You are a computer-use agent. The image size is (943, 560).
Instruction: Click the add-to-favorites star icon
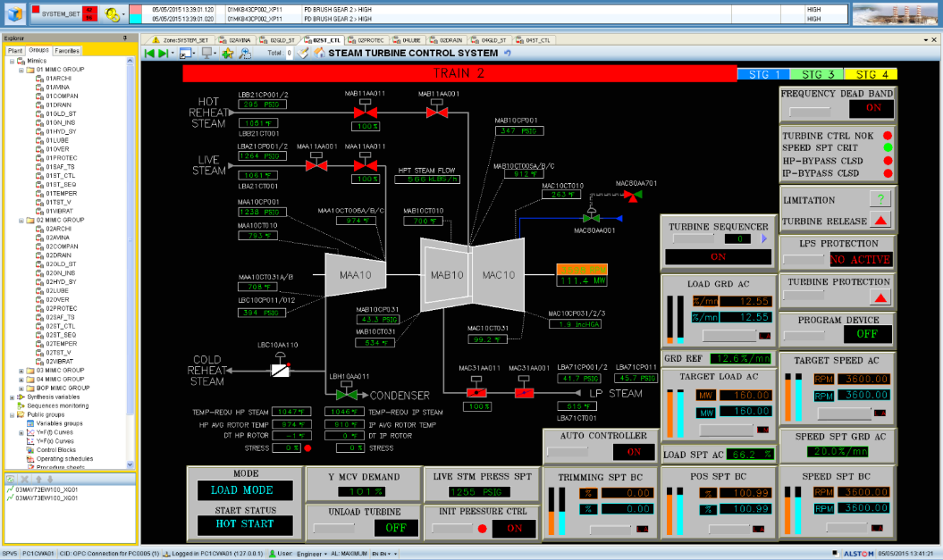tap(227, 54)
